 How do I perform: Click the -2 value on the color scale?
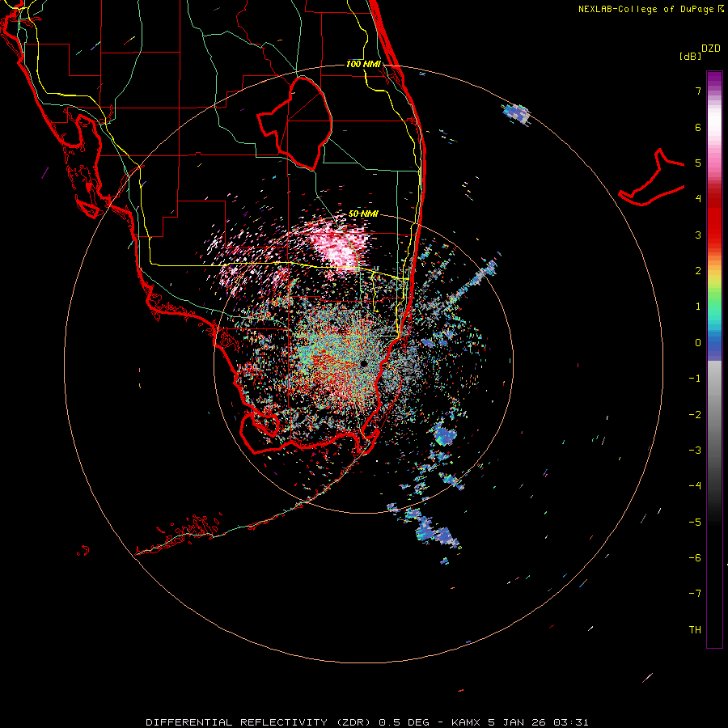(x=695, y=415)
